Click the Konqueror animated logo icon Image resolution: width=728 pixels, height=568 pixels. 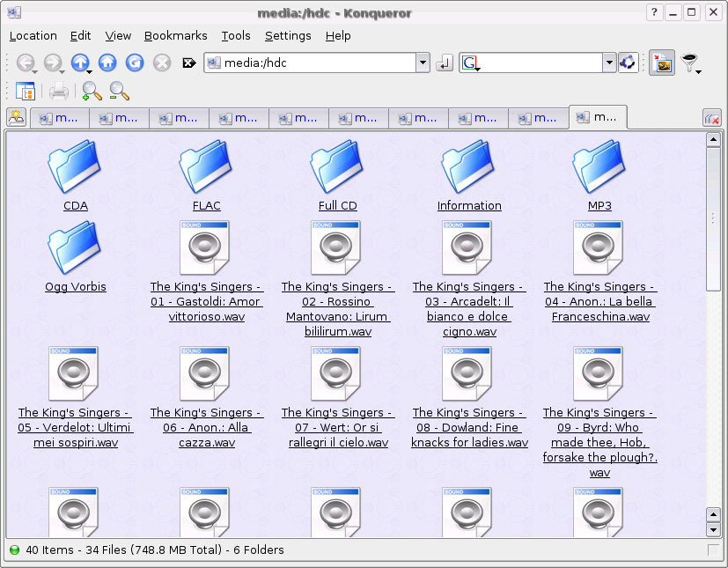click(629, 63)
